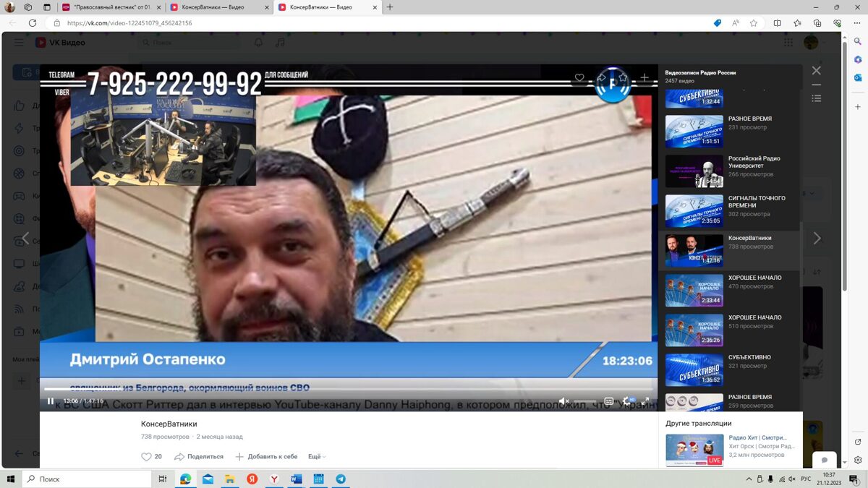
Task: Pause the video playback
Action: point(51,401)
